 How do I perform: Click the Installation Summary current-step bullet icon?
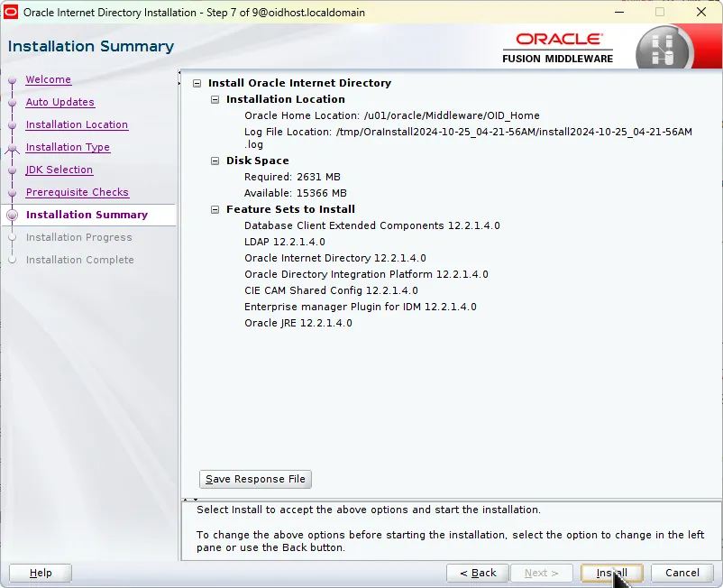pyautogui.click(x=13, y=216)
